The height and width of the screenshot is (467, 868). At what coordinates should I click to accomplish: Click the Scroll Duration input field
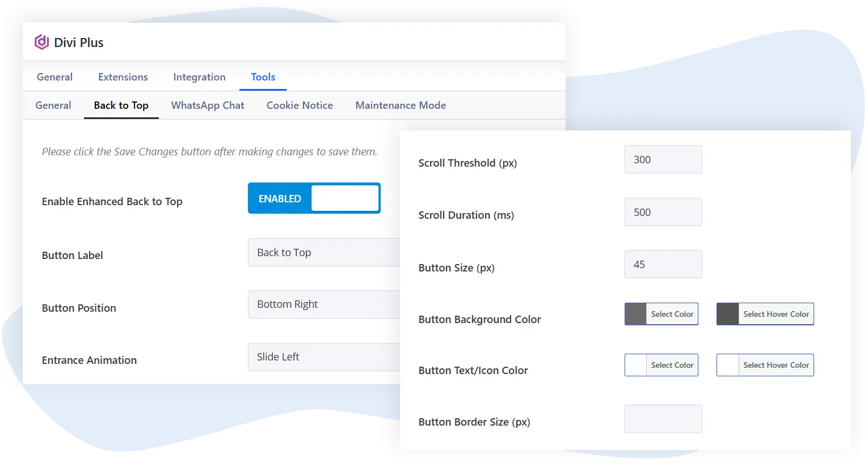(663, 212)
